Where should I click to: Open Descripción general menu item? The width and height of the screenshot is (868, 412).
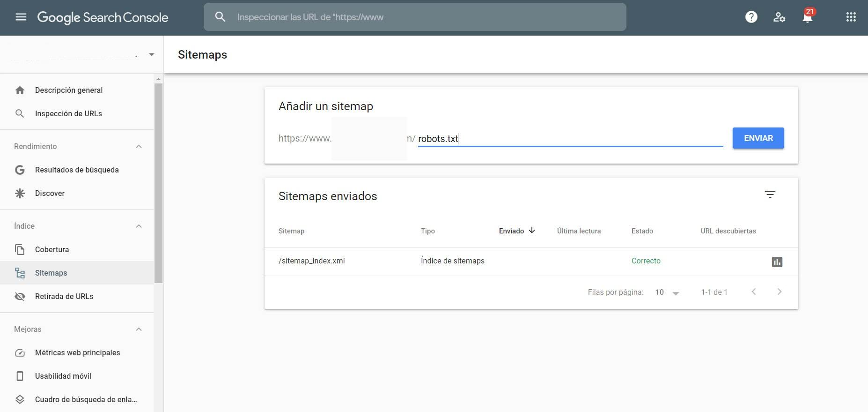coord(77,90)
